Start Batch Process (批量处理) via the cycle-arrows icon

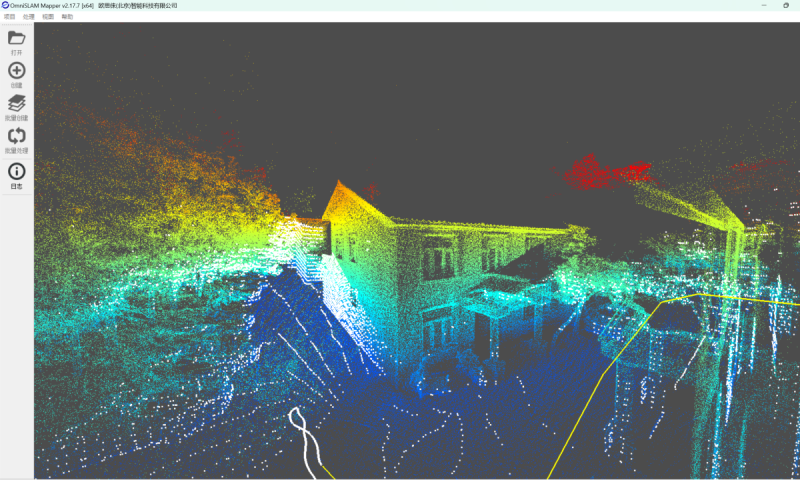pos(16,136)
